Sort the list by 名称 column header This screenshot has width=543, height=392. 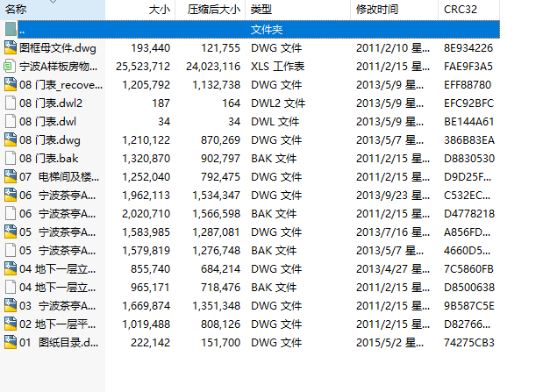point(16,10)
